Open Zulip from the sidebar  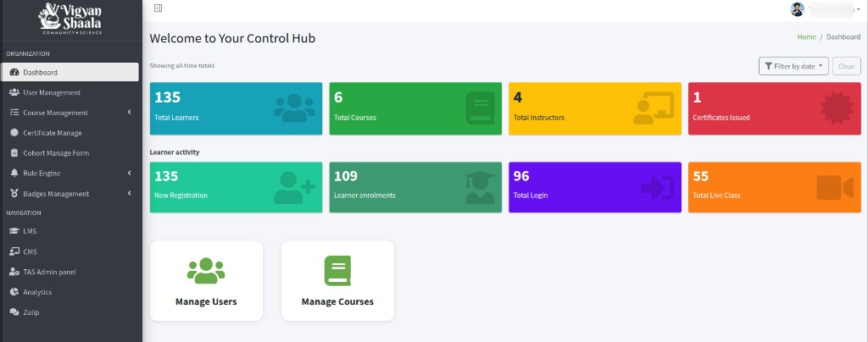[70, 312]
